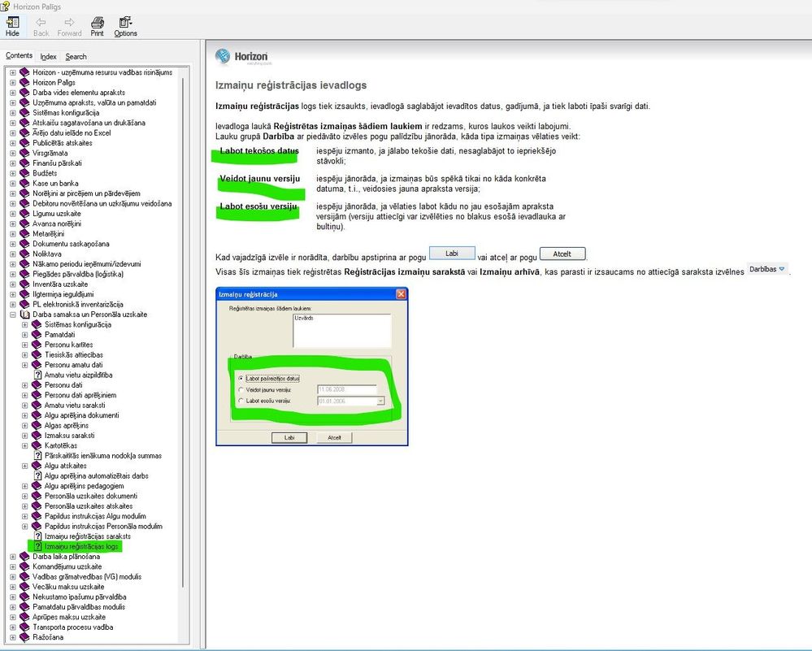Image resolution: width=812 pixels, height=651 pixels.
Task: Click the Uzvārds changed-fields list box
Action: click(x=341, y=331)
